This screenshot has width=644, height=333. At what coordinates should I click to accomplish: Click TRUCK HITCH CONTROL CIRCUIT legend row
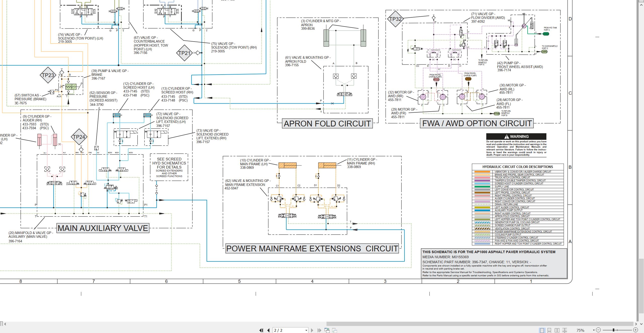point(518,178)
